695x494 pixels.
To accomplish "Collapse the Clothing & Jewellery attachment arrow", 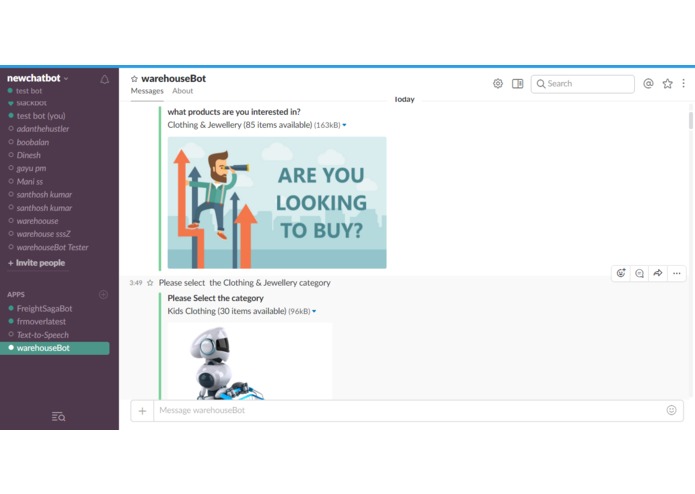I will (344, 125).
